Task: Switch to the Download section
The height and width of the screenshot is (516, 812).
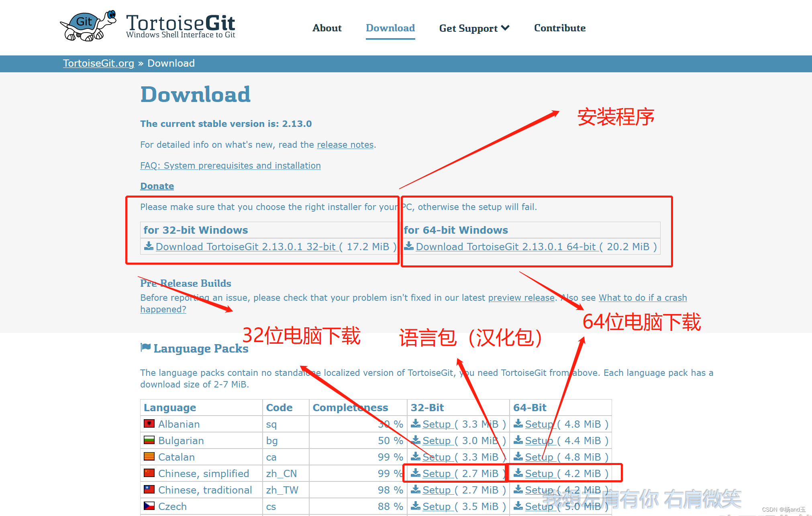Action: (390, 28)
